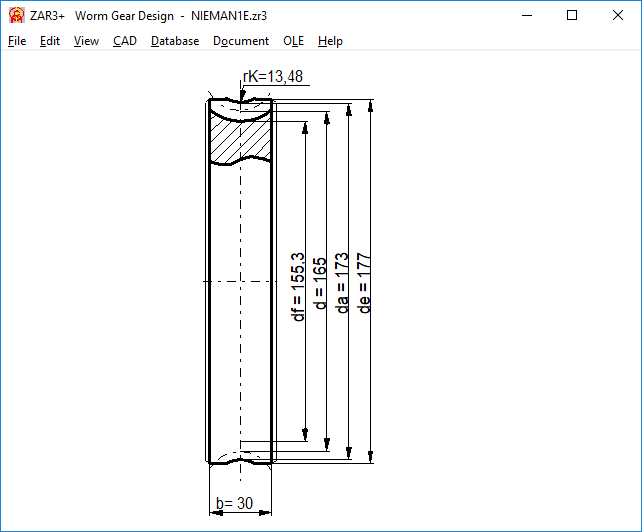Close the Worm Gear Design window
Viewport: 642px width, 532px height.
pos(618,16)
